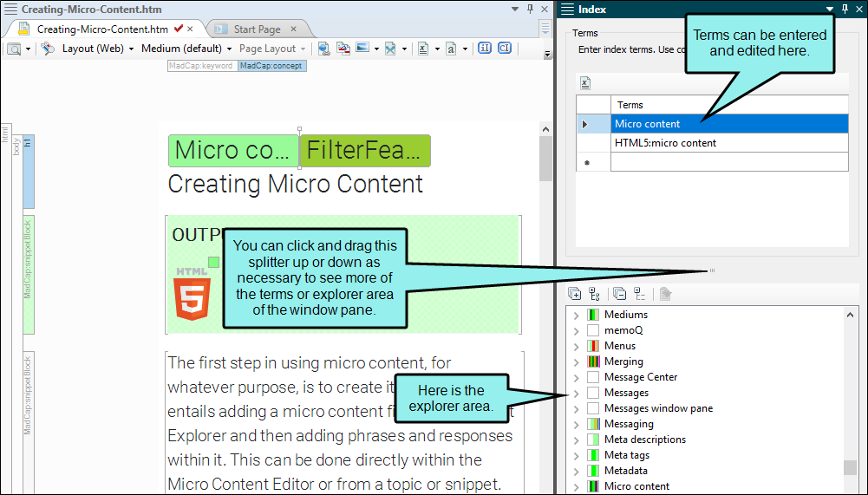
Task: Open the Insert Variable dropdown arrow
Action: point(437,49)
